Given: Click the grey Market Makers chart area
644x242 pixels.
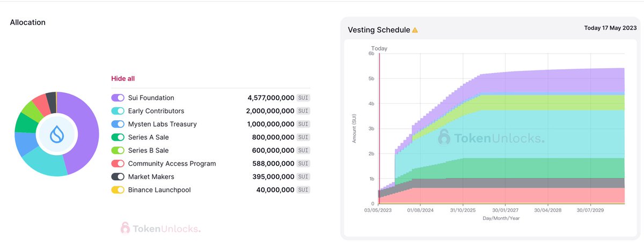Looking at the screenshot, I should tap(510, 182).
